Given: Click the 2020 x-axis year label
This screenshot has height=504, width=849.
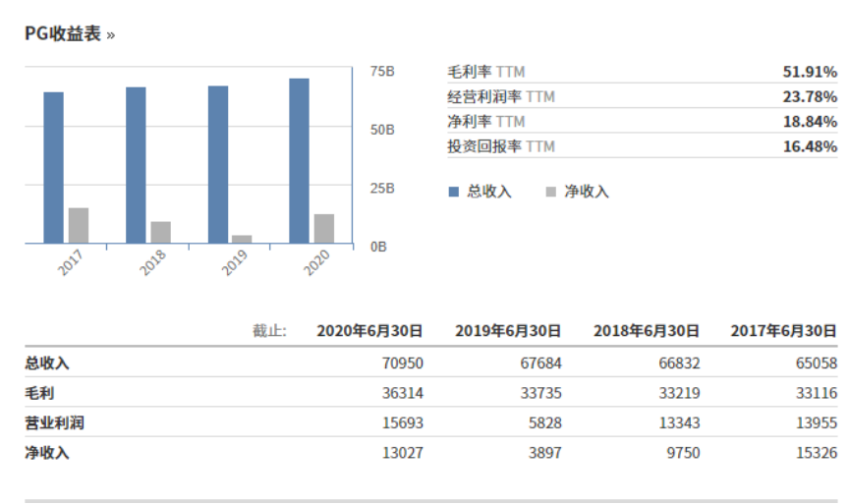Looking at the screenshot, I should (316, 262).
